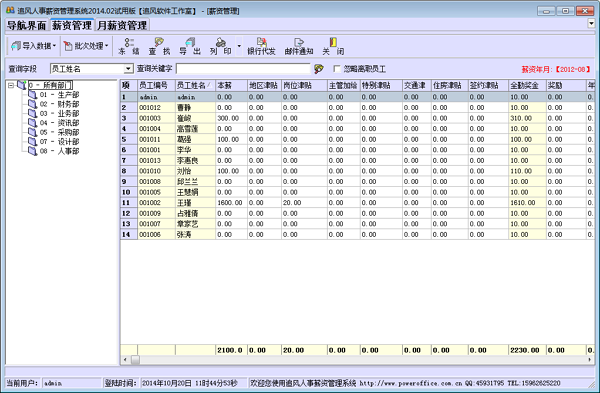Select 05 - 采购部 department
Image resolution: width=600 pixels, height=393 pixels.
point(59,132)
